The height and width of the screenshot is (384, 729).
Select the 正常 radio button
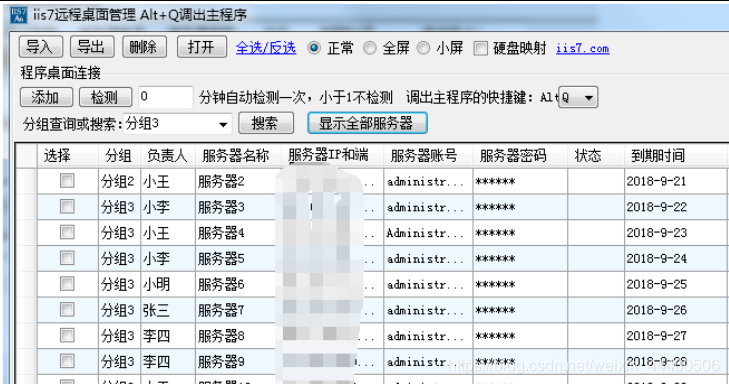tap(314, 48)
